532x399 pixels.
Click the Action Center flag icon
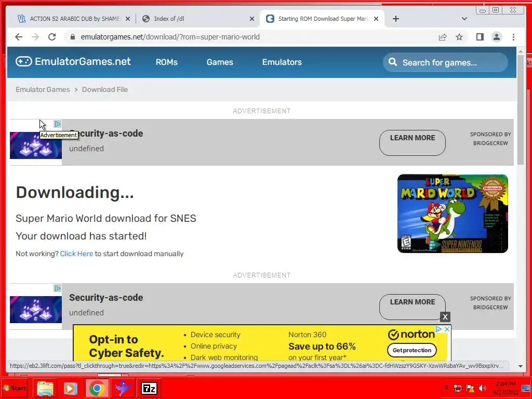(x=470, y=388)
